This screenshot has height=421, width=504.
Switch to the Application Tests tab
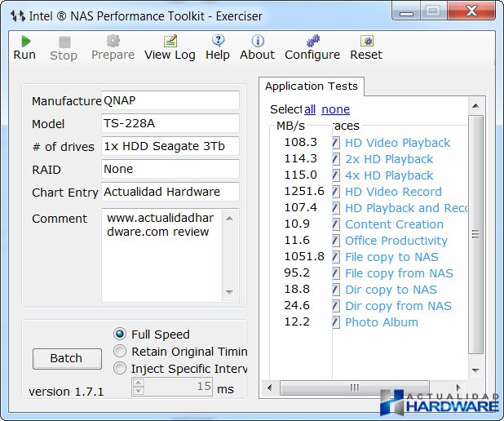(312, 86)
